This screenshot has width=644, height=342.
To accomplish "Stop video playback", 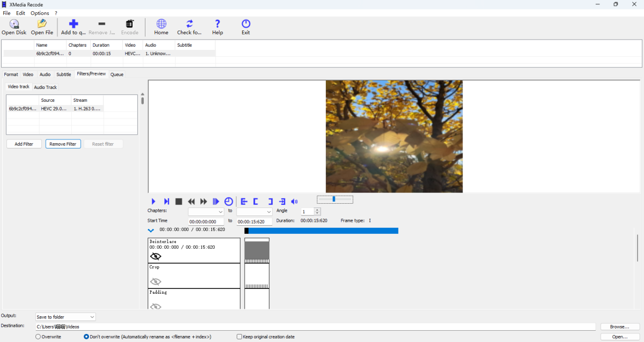I will click(x=179, y=201).
